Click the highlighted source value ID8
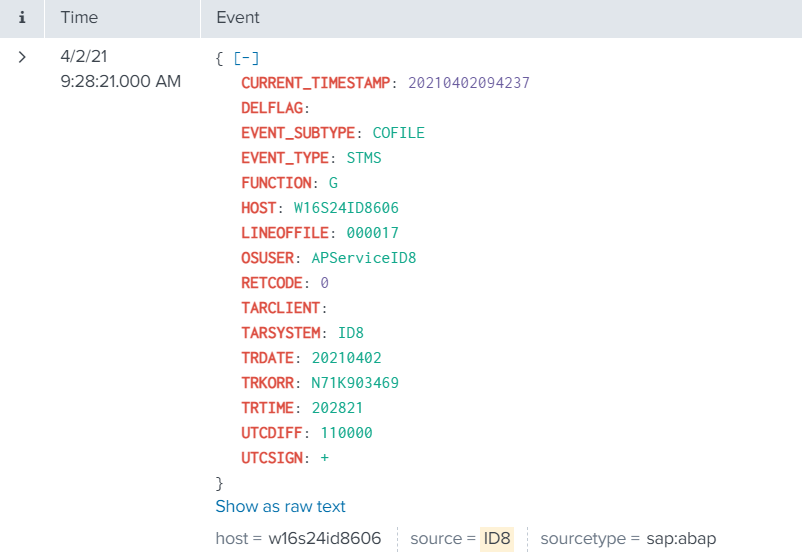802x558 pixels. point(496,539)
